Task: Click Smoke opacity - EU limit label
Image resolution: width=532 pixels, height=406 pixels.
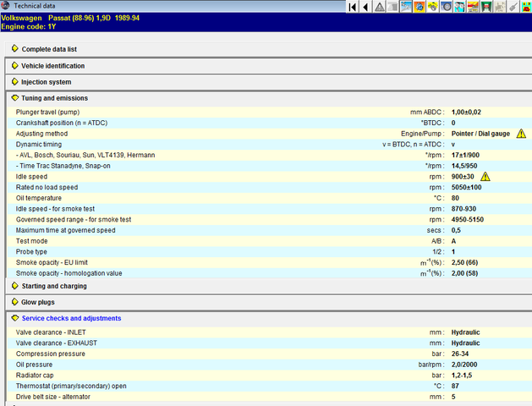Action: click(52, 262)
